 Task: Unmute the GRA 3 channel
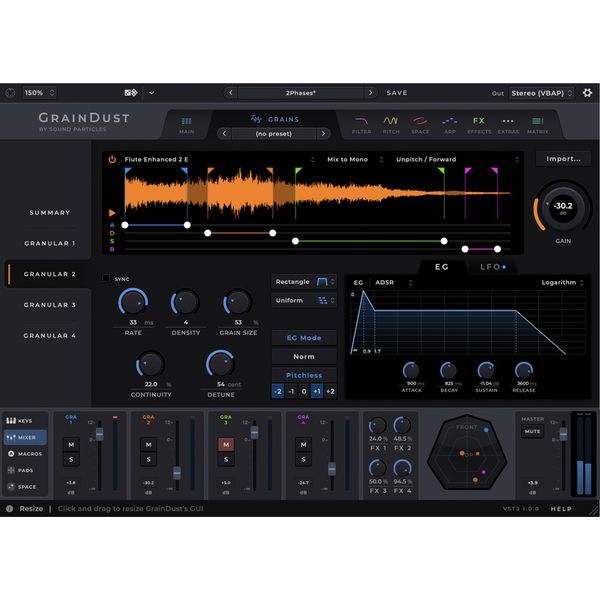(226, 445)
